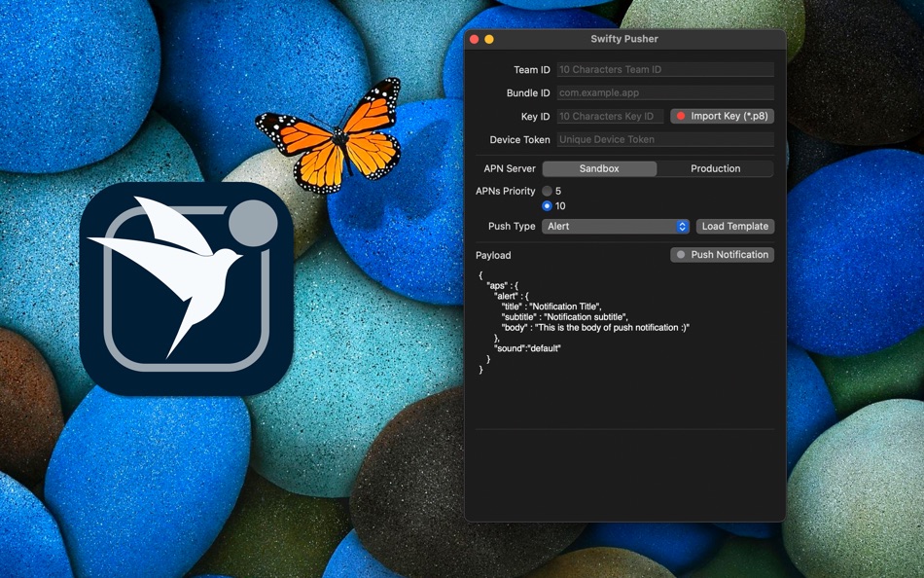
Task: Click the Production segment tab
Action: coord(716,168)
